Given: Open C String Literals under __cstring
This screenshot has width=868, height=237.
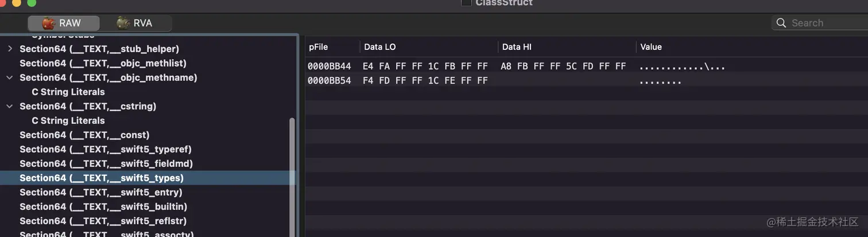Looking at the screenshot, I should click(68, 121).
